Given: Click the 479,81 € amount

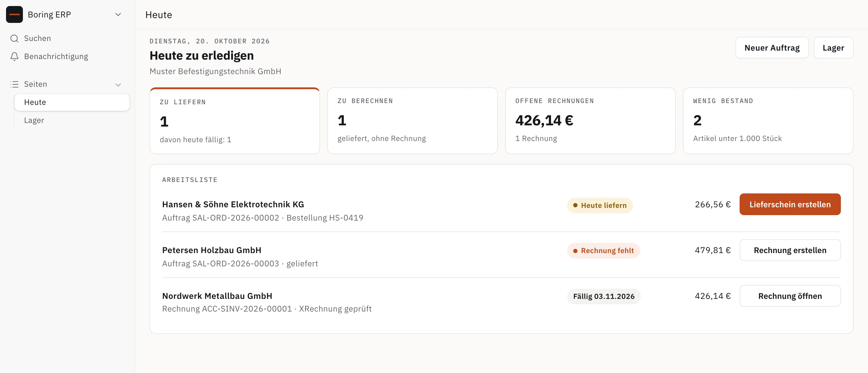Looking at the screenshot, I should pyautogui.click(x=713, y=250).
